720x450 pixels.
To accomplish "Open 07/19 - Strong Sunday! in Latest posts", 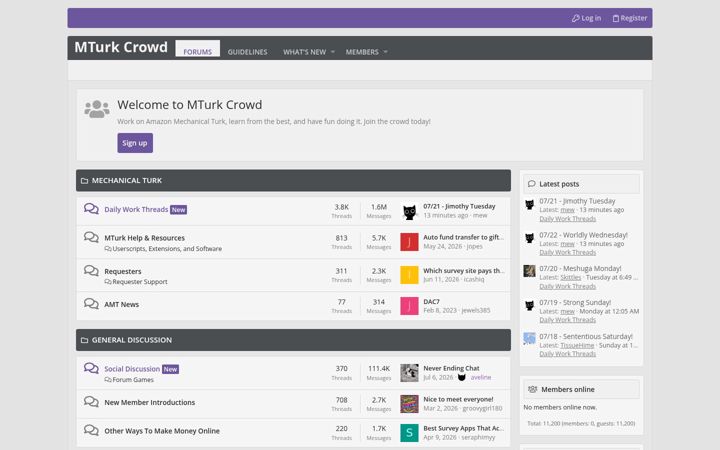I will [x=575, y=303].
